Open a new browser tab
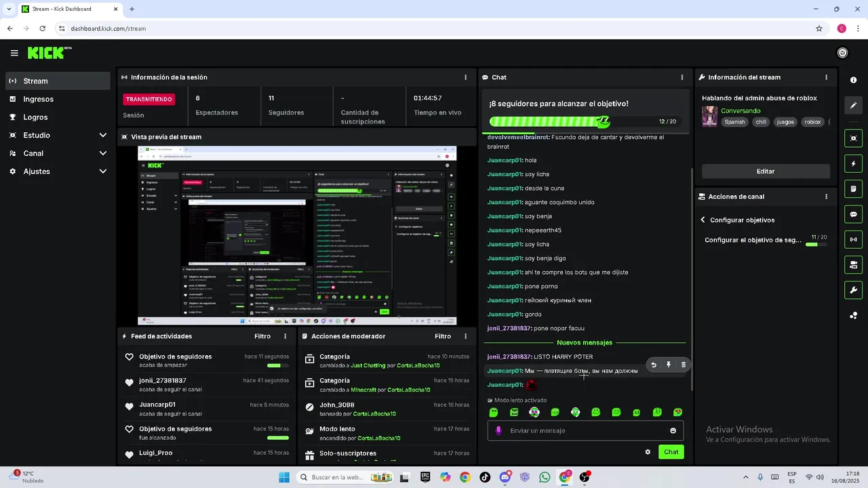 click(132, 9)
